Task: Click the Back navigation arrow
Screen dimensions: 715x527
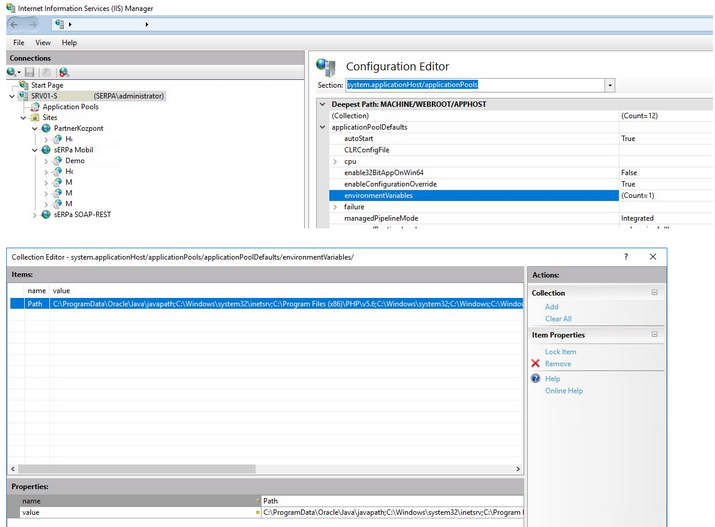Action: (15, 24)
